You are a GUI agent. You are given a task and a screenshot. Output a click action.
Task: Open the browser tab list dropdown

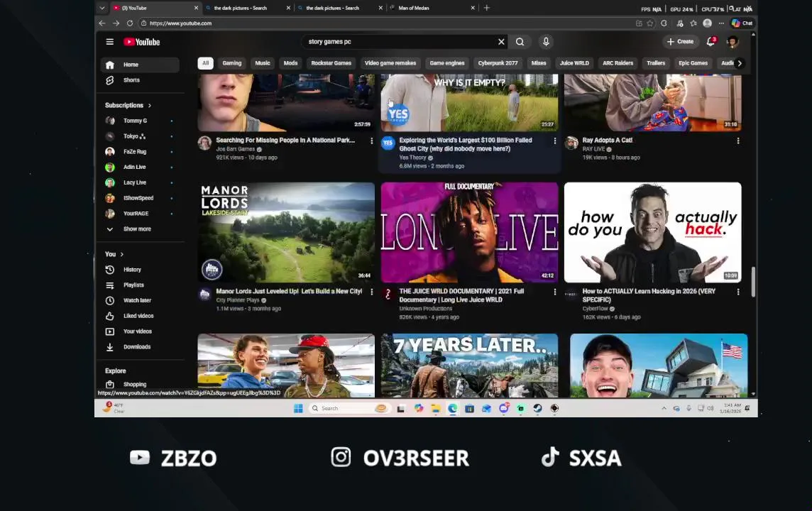(102, 8)
